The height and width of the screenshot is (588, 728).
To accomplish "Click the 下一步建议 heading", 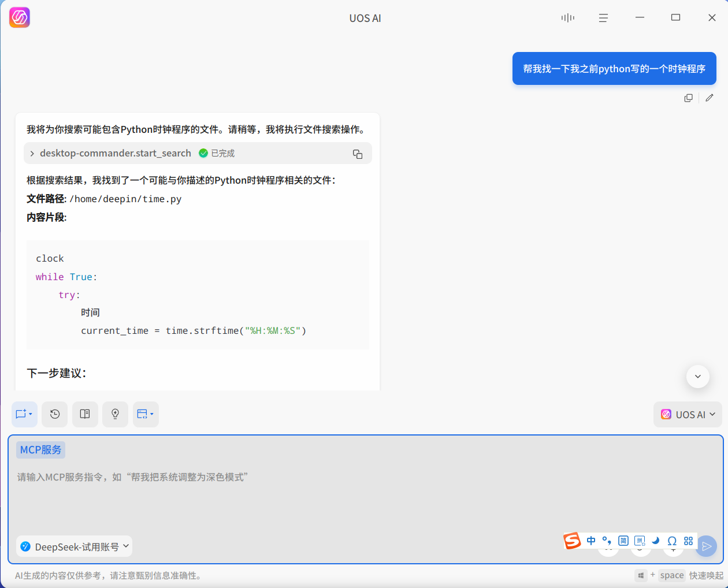I will 57,373.
